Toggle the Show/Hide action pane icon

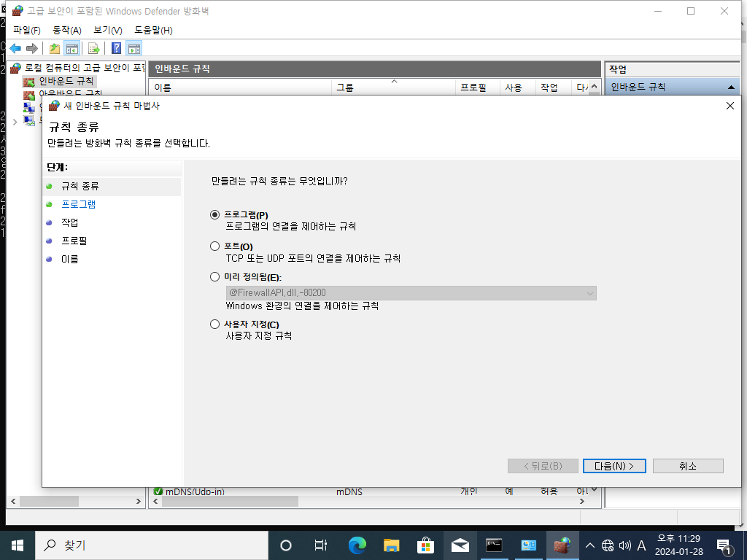(134, 48)
